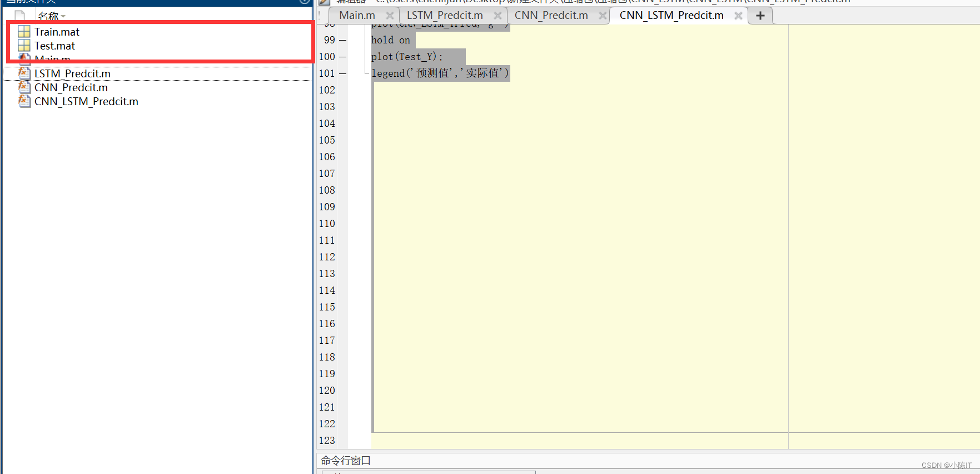Click the 'hold on' code line
Image resolution: width=980 pixels, height=474 pixels.
391,40
